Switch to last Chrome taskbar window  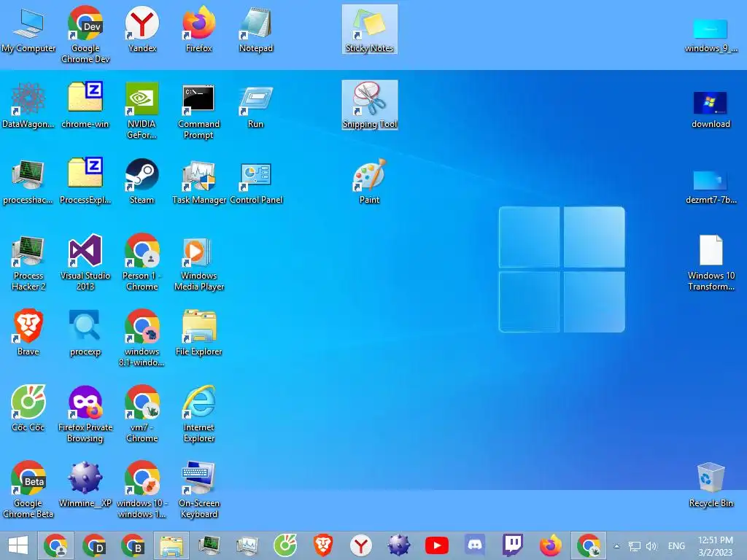[589, 545]
